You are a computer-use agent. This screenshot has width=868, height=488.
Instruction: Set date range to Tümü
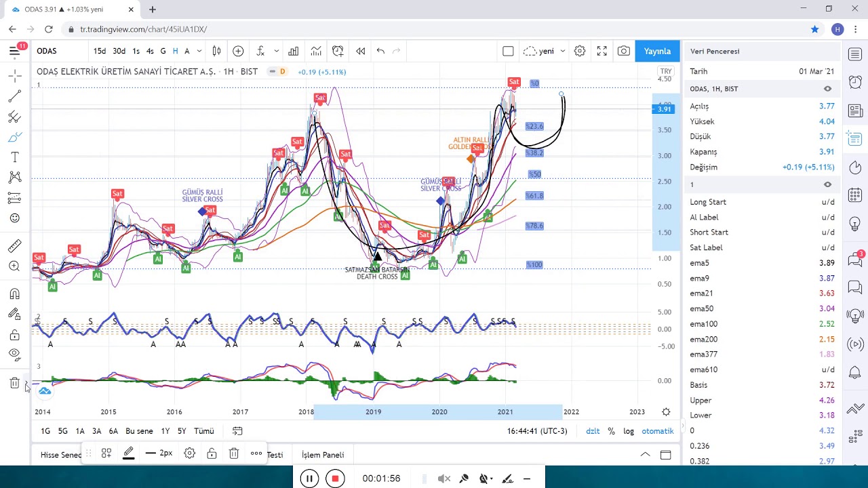click(204, 431)
